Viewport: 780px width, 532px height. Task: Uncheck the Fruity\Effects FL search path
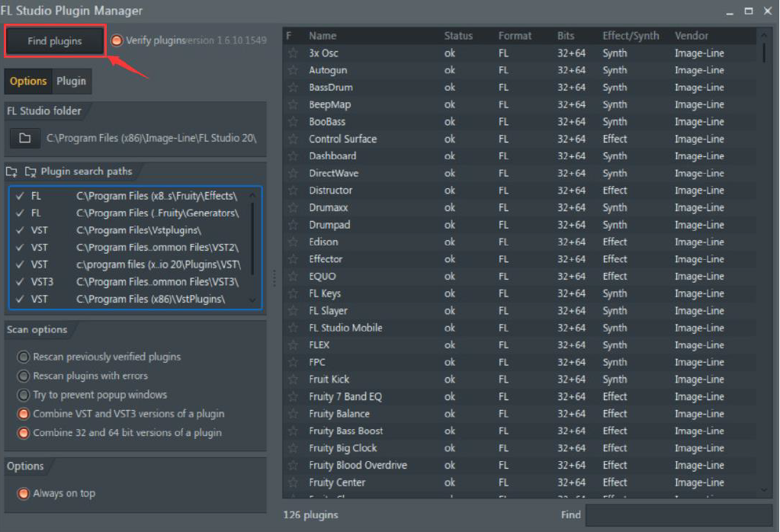point(21,196)
